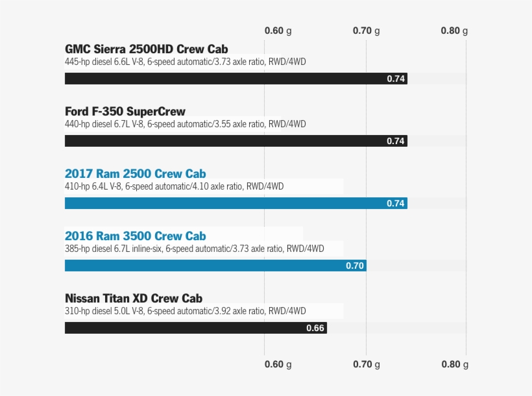Click the Ford F-350 SuperCrew heading

(x=125, y=112)
